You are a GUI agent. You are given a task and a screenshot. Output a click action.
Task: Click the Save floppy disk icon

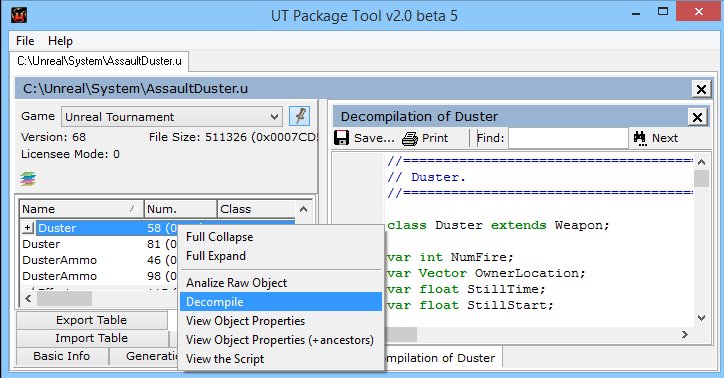(x=341, y=138)
